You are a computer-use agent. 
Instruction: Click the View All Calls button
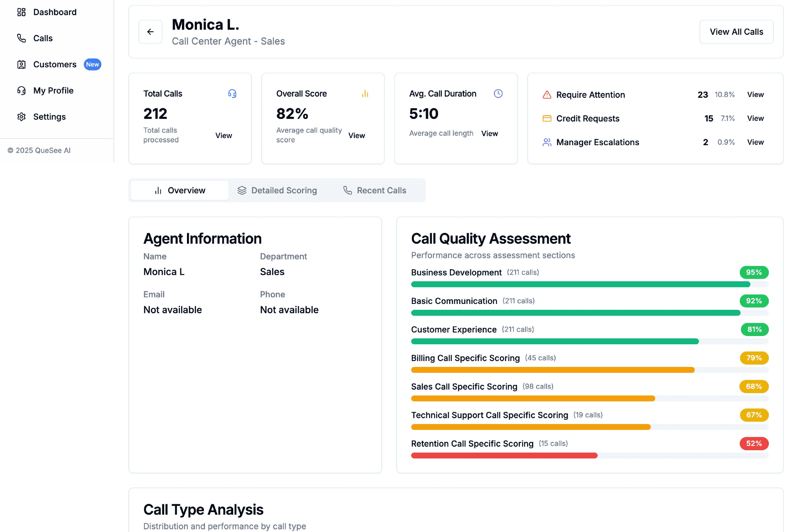tap(736, 32)
